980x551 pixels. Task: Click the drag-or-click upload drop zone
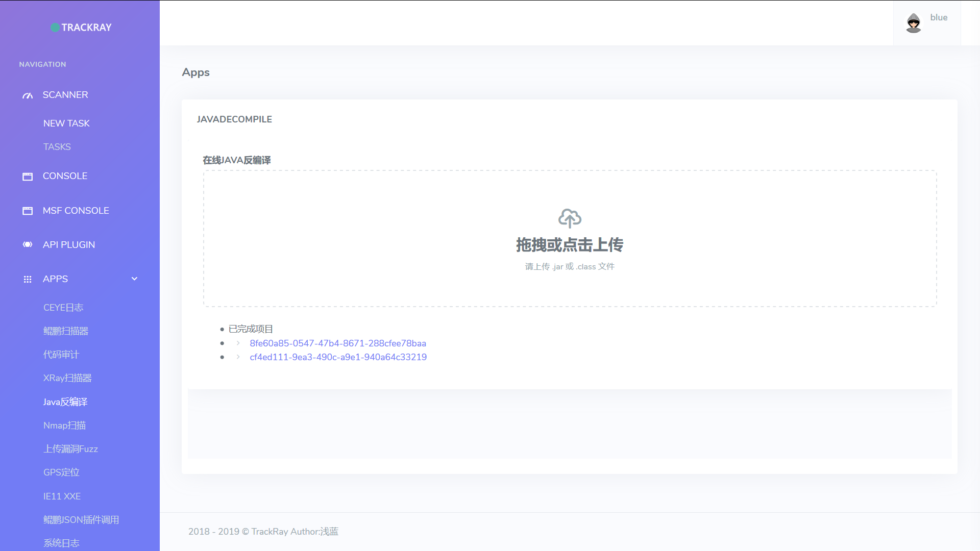(x=570, y=286)
